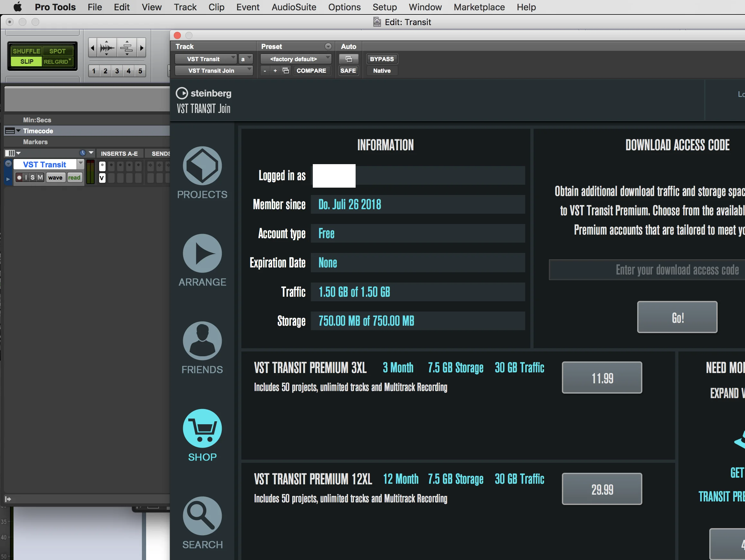
Task: Click the plugin automation enable icon under Auto
Action: click(349, 59)
